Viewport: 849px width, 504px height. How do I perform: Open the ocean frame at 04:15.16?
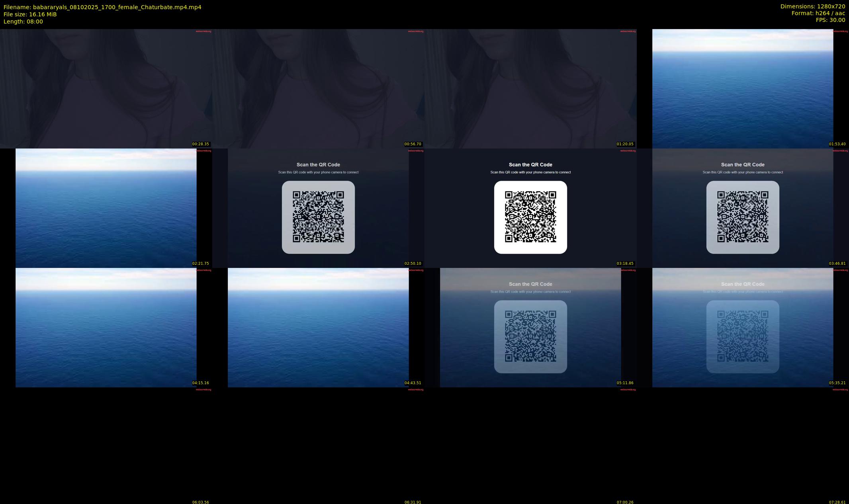point(106,327)
